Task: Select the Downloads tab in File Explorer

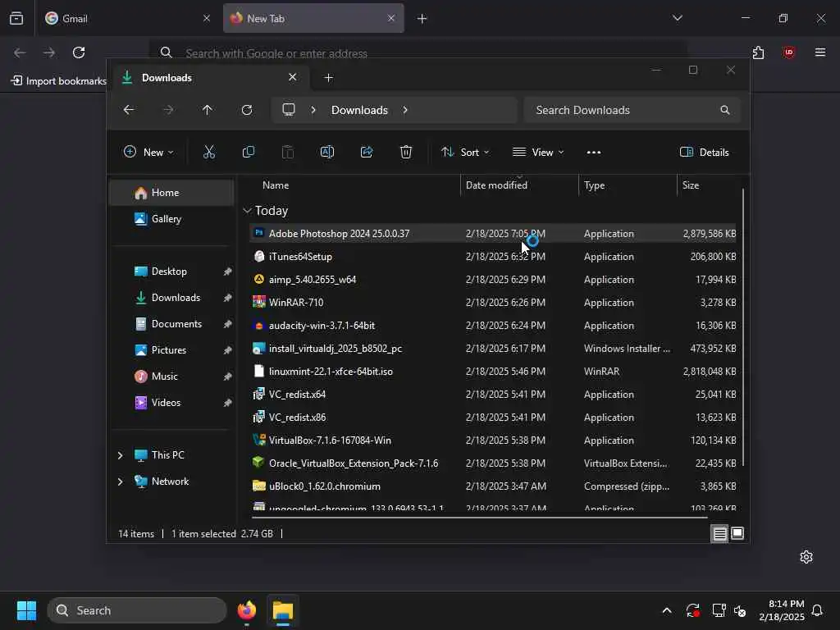Action: point(209,78)
